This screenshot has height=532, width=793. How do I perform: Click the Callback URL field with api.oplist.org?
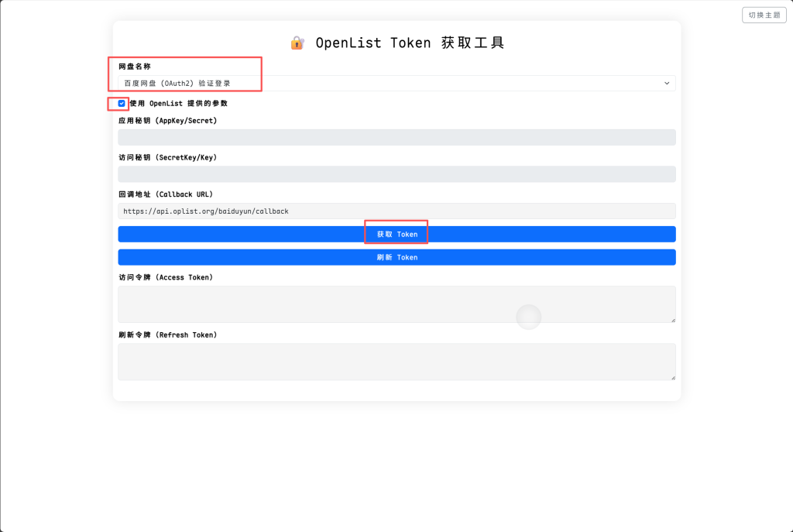396,211
